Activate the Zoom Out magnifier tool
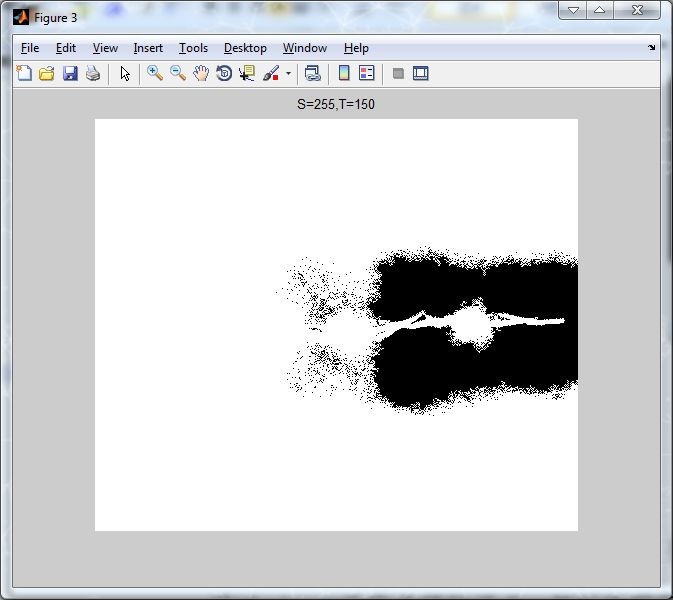Screen dimensions: 673x600 point(178,73)
